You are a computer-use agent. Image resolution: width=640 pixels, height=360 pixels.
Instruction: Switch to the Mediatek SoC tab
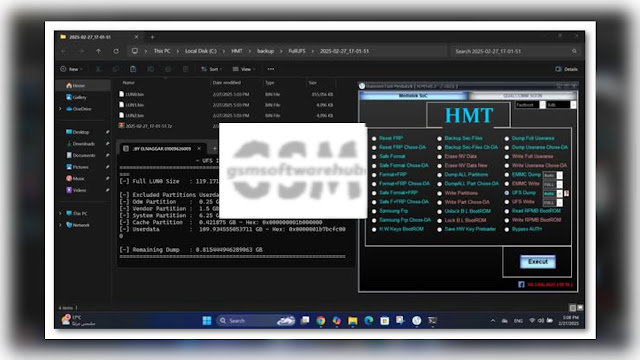pyautogui.click(x=413, y=96)
